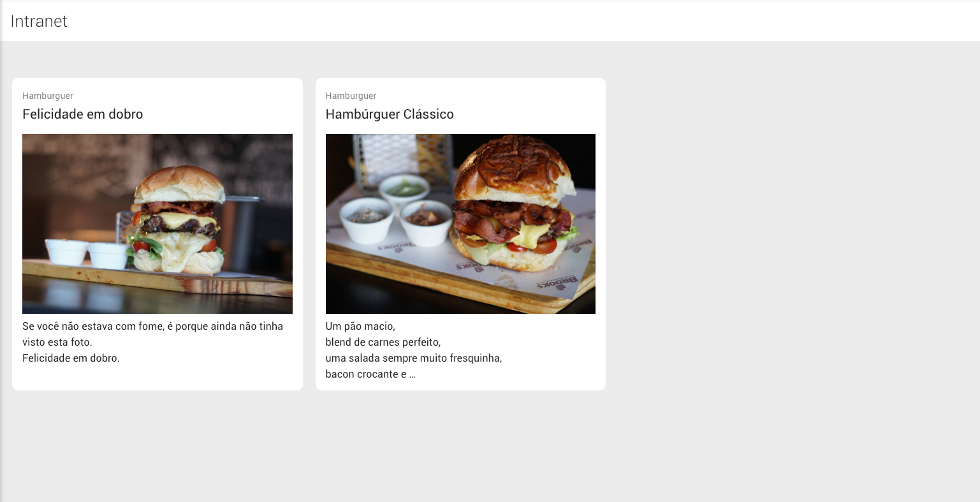Screen dimensions: 980x502
Task: Click the white sauce cups in first photo
Action: (x=87, y=253)
